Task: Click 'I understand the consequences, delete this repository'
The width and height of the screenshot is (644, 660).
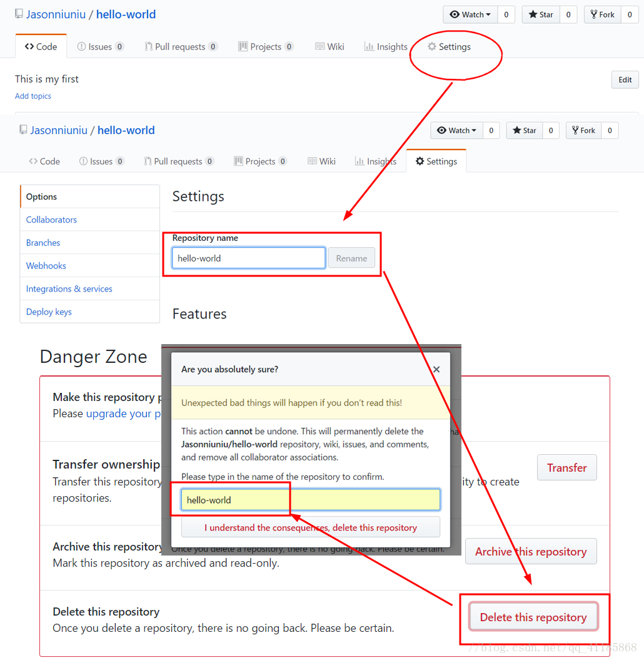Action: tap(310, 527)
